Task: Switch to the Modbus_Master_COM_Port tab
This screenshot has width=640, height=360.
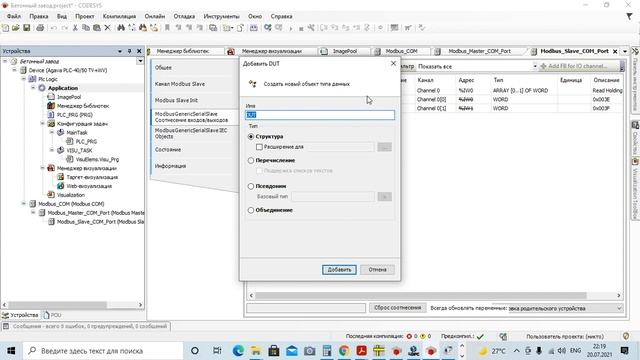Action: tap(479, 51)
